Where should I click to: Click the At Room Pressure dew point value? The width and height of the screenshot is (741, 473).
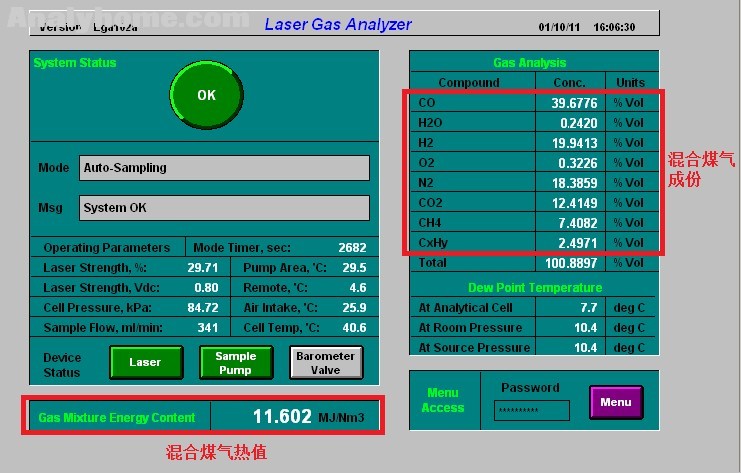click(x=585, y=328)
